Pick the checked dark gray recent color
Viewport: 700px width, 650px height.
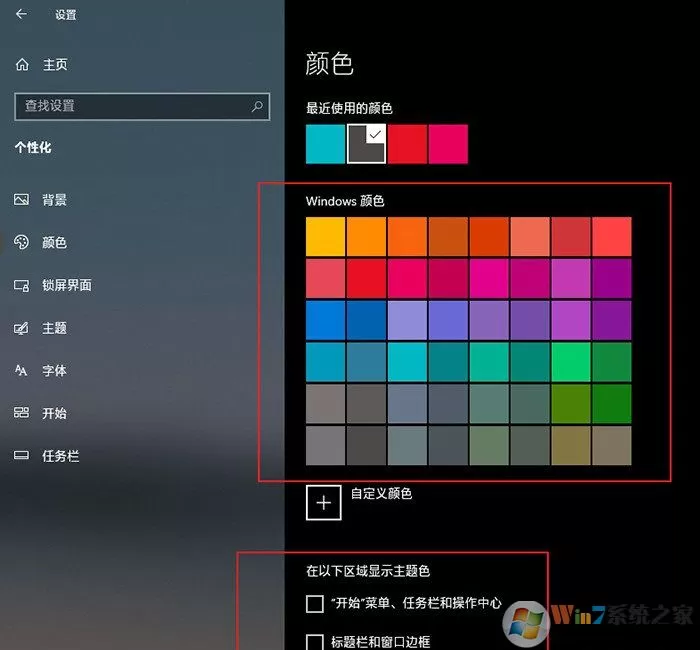click(367, 144)
